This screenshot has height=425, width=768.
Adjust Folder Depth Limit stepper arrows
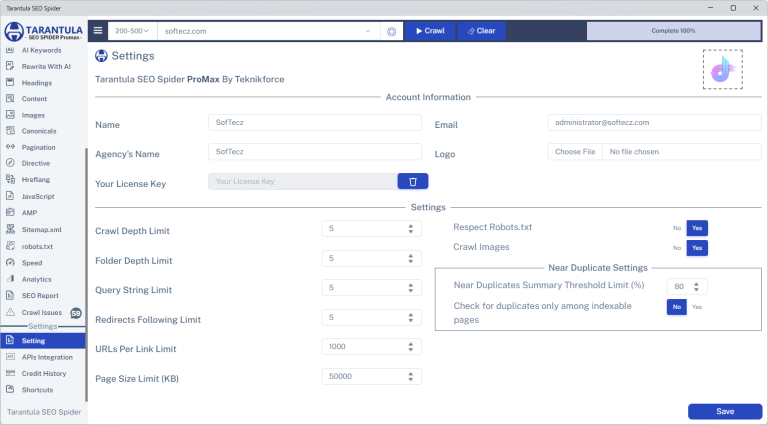click(410, 259)
